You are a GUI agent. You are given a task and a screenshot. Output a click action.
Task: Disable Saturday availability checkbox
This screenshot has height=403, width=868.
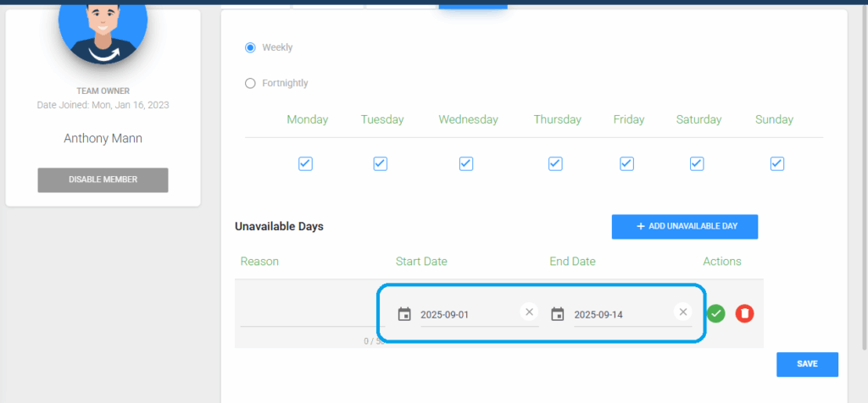[x=698, y=163]
